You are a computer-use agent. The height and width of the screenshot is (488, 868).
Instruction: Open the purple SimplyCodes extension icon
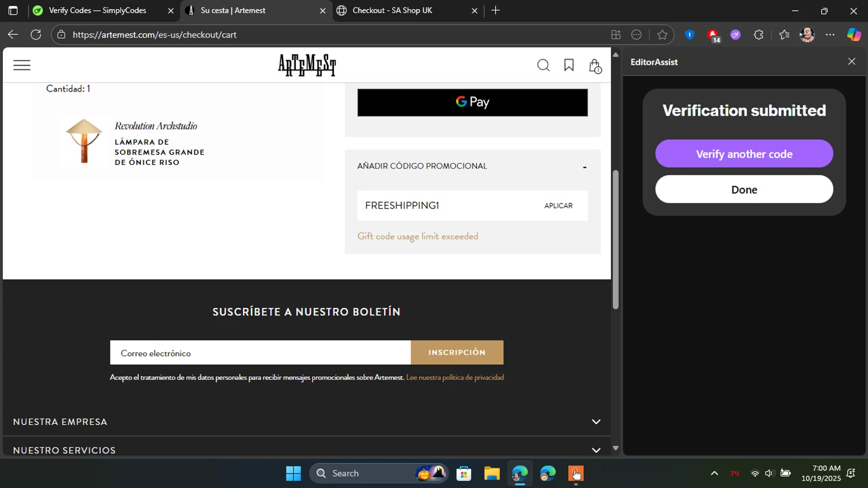click(x=735, y=35)
